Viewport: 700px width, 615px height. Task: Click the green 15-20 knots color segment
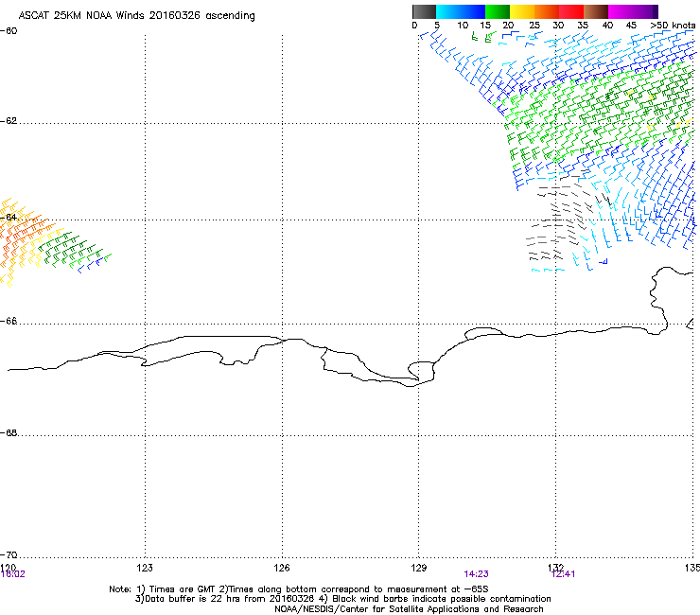[498, 11]
